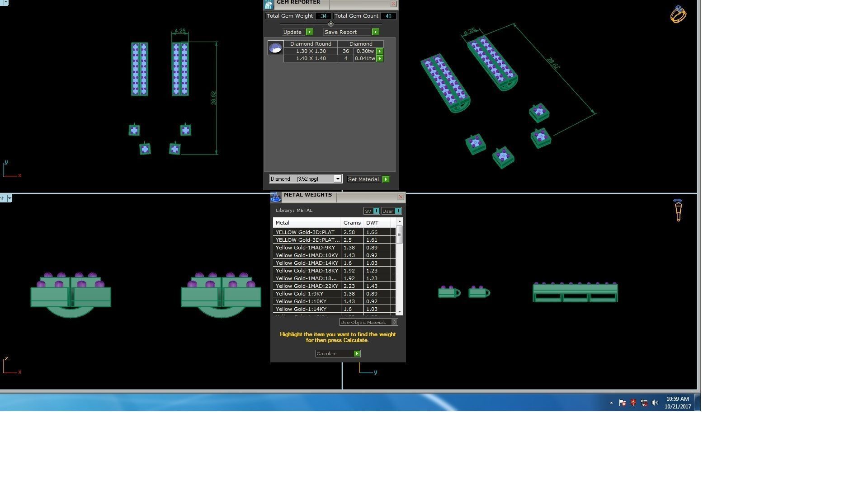Click the Diamond Round gem thumbnail

click(275, 48)
